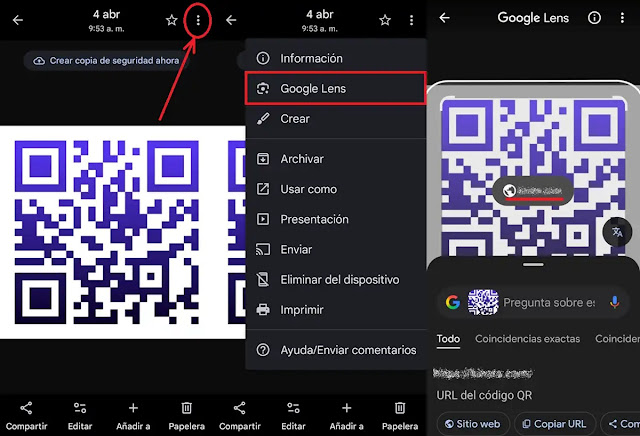This screenshot has height=436, width=640.
Task: Mark photo as favorite with star icon
Action: point(172,20)
